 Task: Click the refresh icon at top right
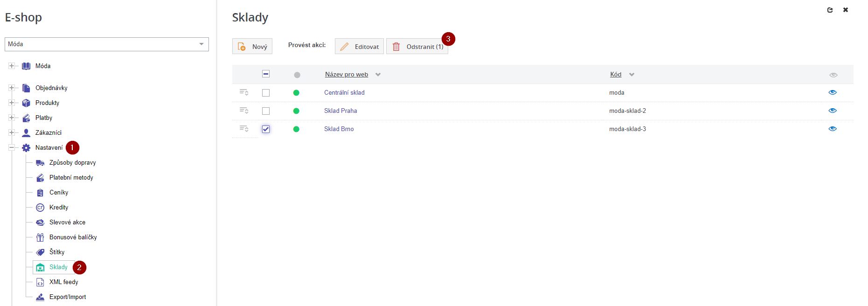[830, 10]
